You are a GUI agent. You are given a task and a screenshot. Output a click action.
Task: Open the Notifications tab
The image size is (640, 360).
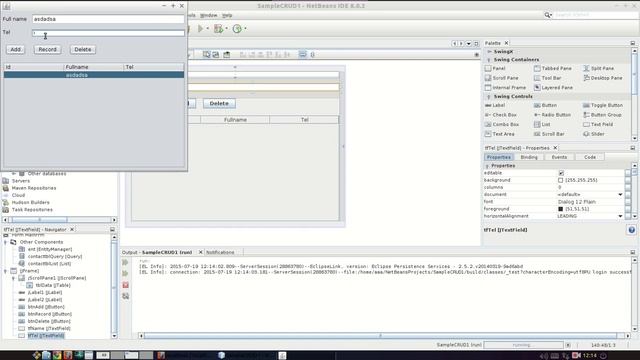[x=220, y=252]
